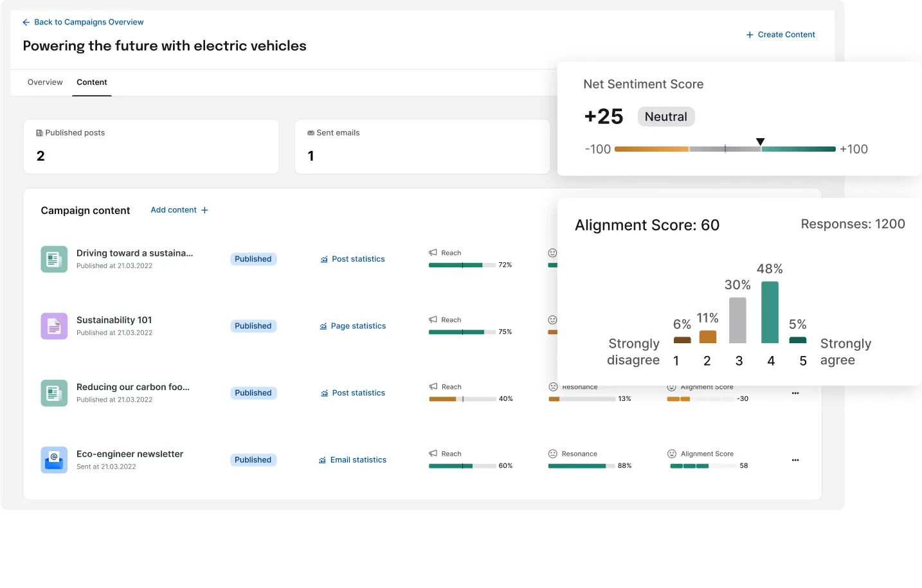Open the green post icon for Driving toward sustainability
The width and height of the screenshot is (922, 588).
53,259
